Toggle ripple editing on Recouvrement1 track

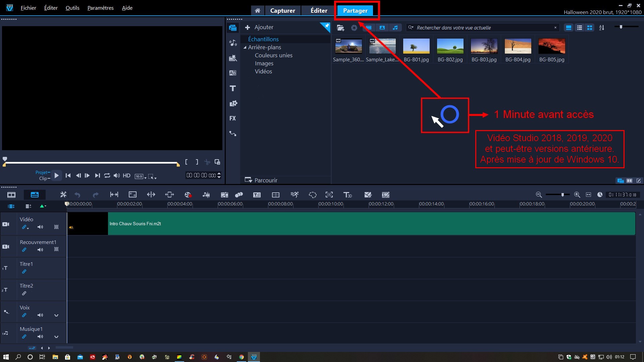[24, 250]
